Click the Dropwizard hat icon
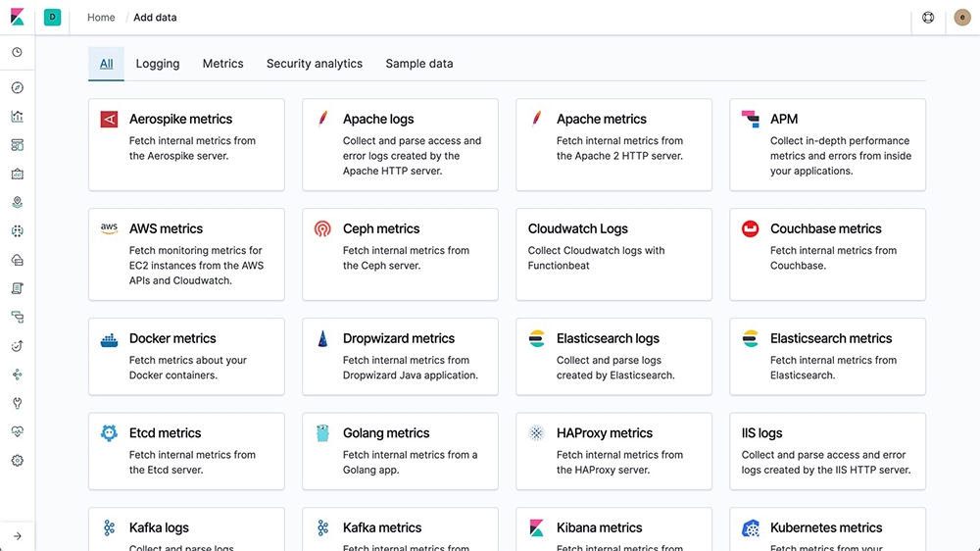This screenshot has width=980, height=551. (322, 338)
